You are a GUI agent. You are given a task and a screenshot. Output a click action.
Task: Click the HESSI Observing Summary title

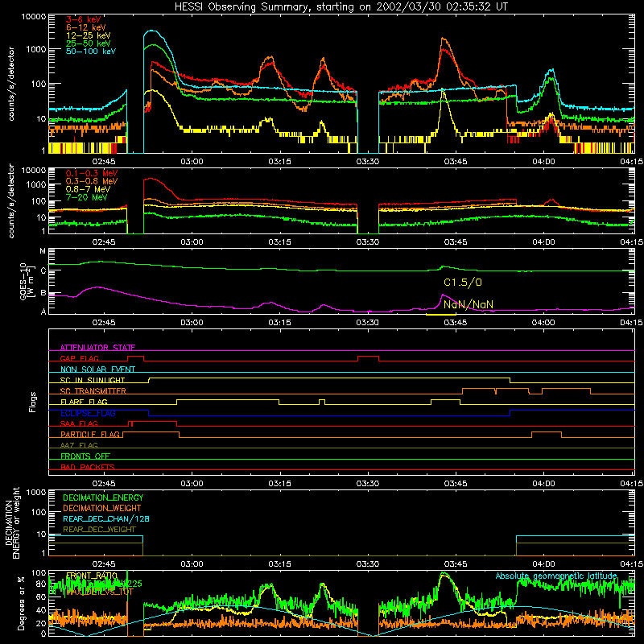point(341,7)
